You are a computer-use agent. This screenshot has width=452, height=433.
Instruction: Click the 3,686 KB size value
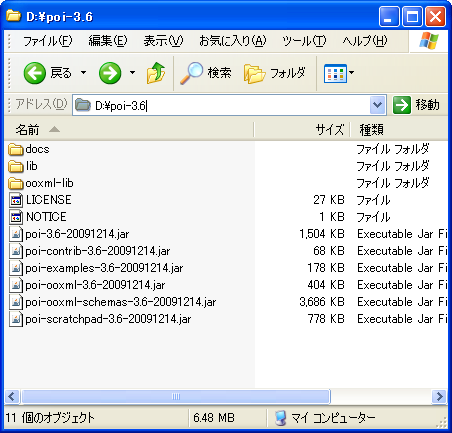322,302
